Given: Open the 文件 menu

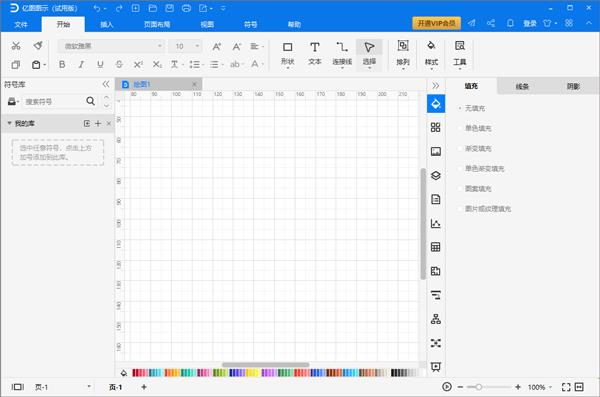Looking at the screenshot, I should tap(21, 25).
